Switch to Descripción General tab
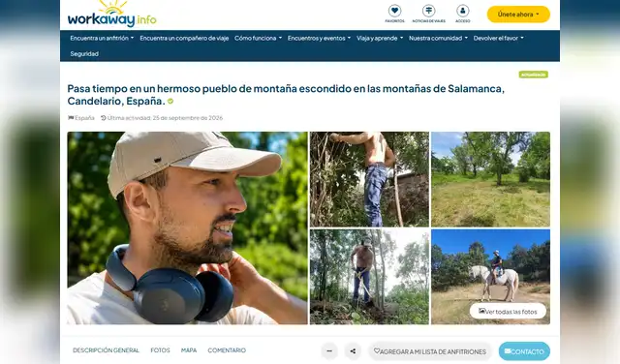Viewport: 620px width, 364px height. (106, 350)
